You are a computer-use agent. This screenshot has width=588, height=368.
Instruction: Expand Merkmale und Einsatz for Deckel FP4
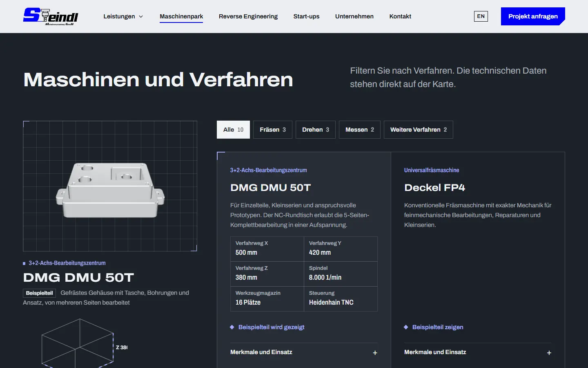pyautogui.click(x=478, y=352)
